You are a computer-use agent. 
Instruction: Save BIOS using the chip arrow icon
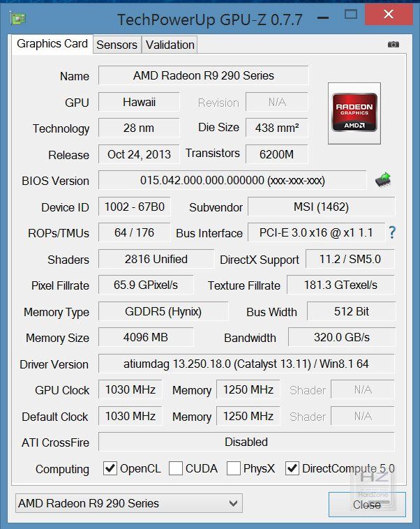383,179
